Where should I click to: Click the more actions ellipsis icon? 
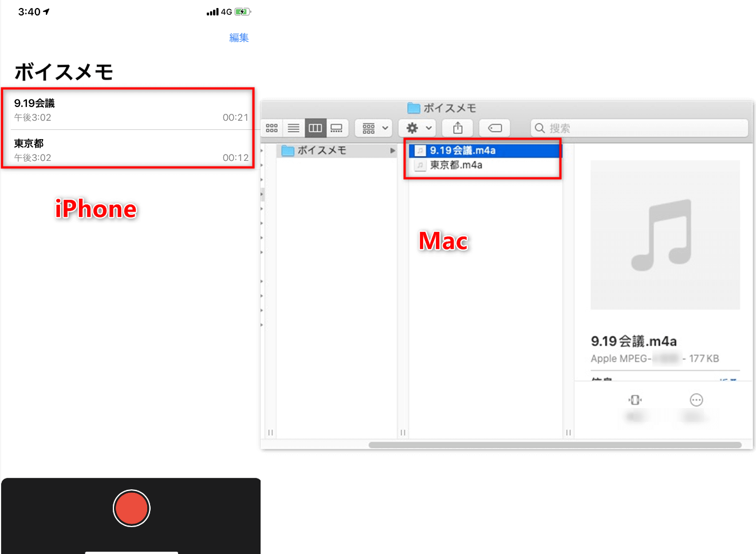pos(696,399)
